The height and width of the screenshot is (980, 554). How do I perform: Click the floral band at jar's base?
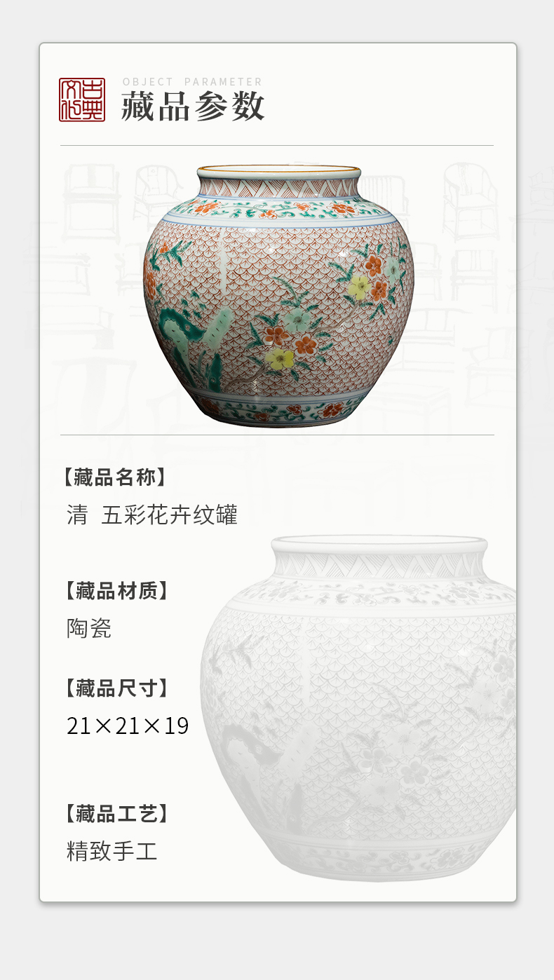(x=278, y=410)
